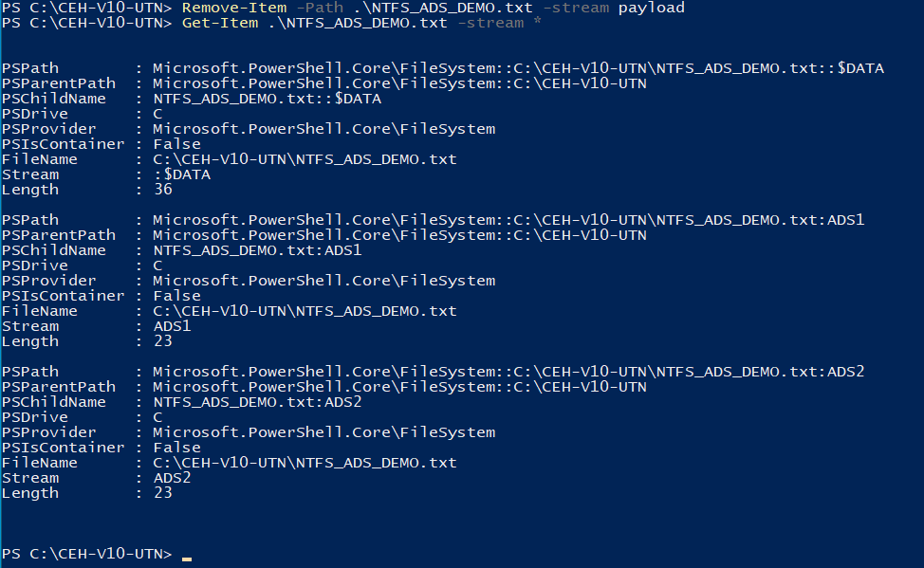Click PSChildName value NTFS_ADS_DEMO.txt:ADS1
Viewport: 924px width, 568px height.
(257, 250)
